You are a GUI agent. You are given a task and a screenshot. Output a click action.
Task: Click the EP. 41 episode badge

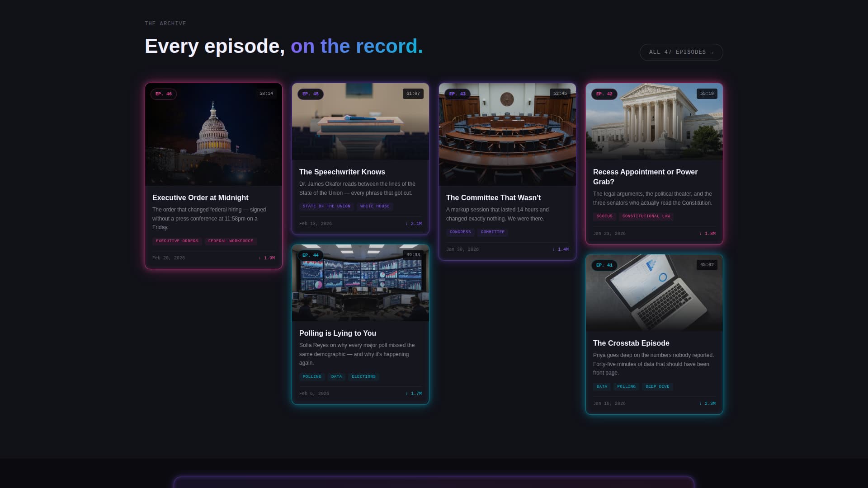click(x=604, y=265)
